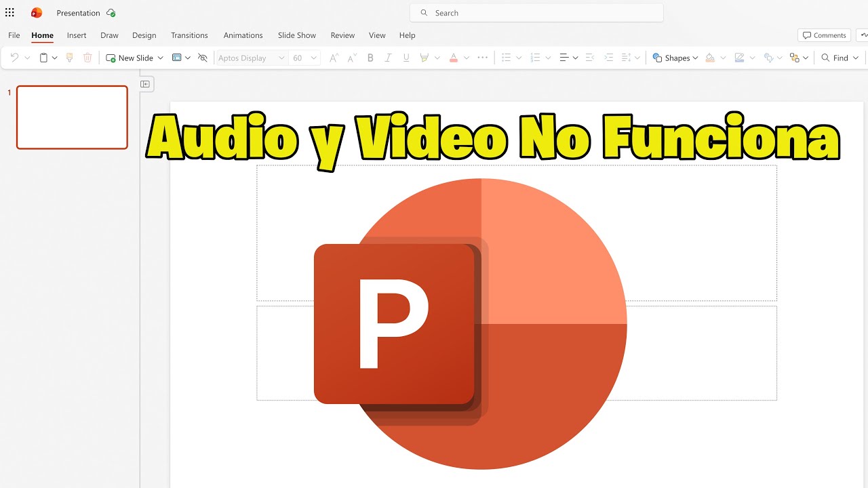Decrease font size with the smaller A
The height and width of the screenshot is (488, 868).
point(351,58)
